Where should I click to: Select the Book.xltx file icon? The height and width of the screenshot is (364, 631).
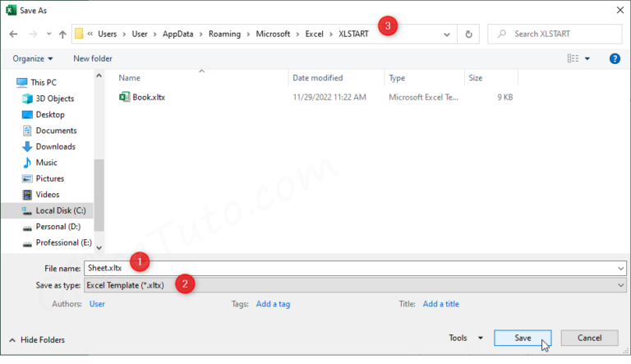coord(124,97)
